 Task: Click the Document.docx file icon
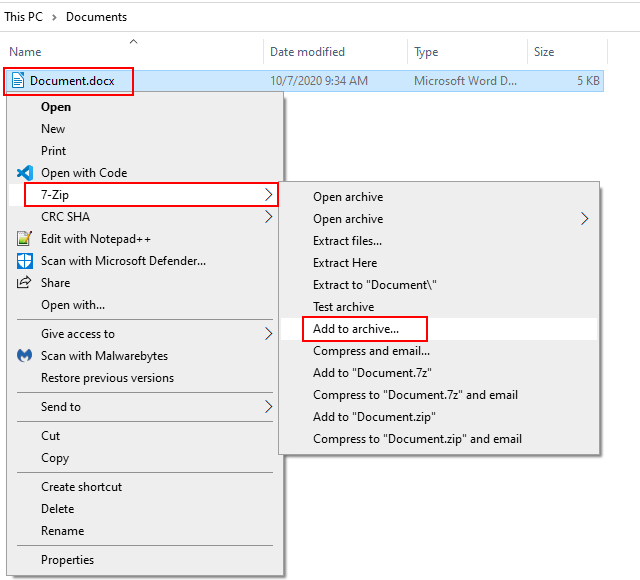[19, 81]
